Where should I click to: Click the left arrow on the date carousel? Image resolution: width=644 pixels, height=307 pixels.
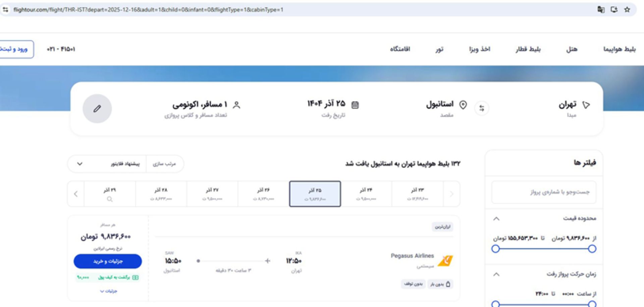click(75, 194)
